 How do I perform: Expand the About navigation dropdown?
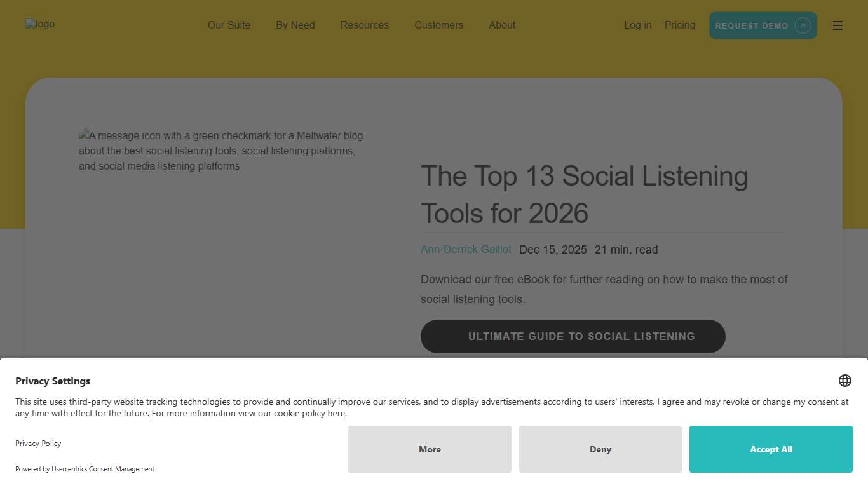[x=502, y=25]
